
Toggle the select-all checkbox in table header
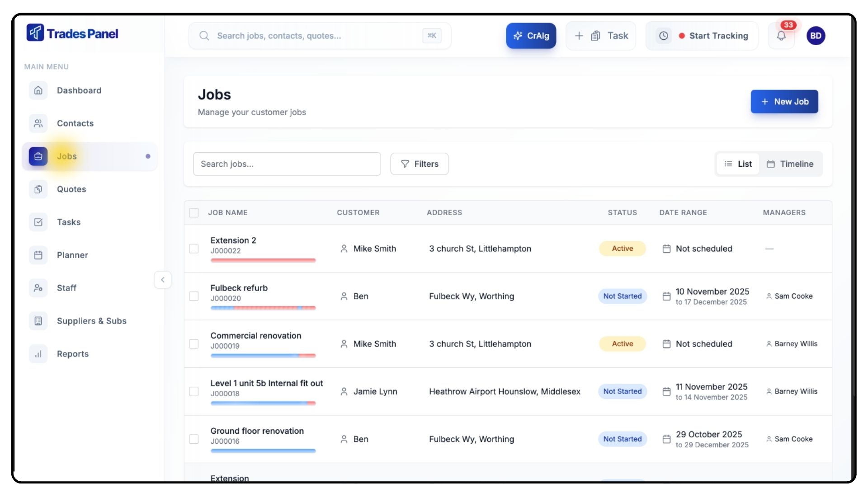coord(194,213)
